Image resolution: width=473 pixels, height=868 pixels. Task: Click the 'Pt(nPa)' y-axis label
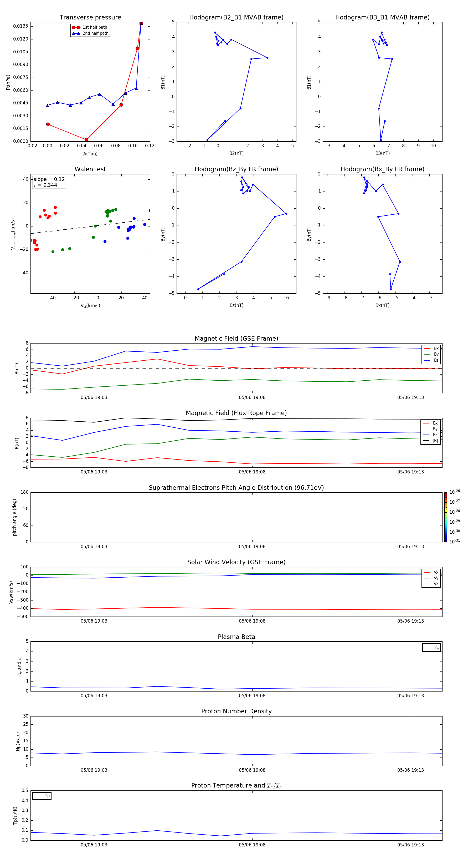pyautogui.click(x=8, y=82)
